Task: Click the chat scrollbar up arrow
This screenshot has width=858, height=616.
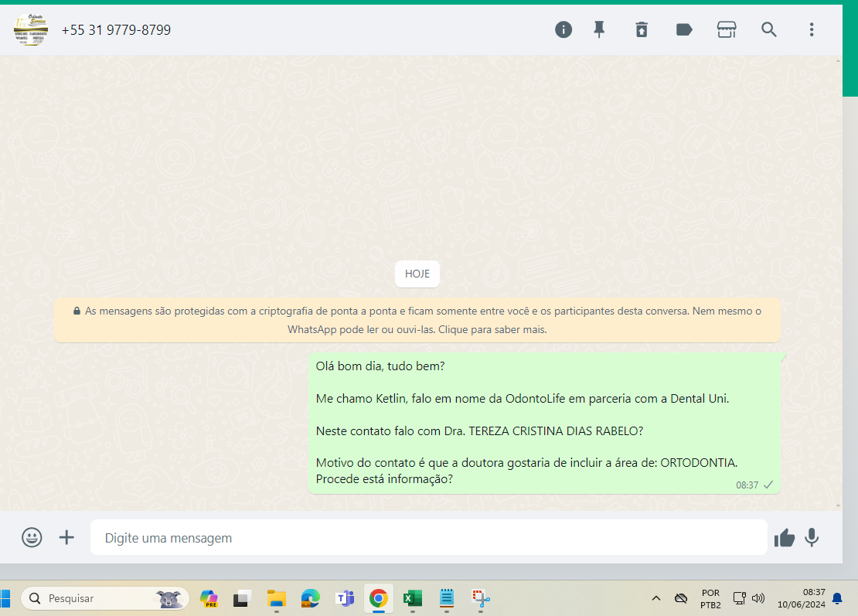Action: 839,61
